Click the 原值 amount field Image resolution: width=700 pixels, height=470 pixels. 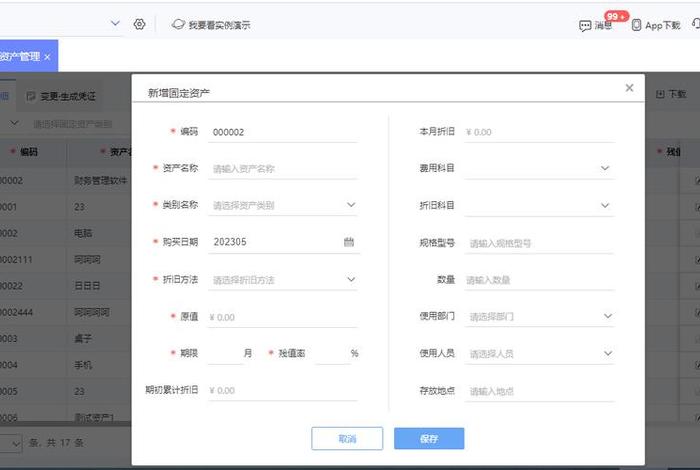click(x=283, y=317)
